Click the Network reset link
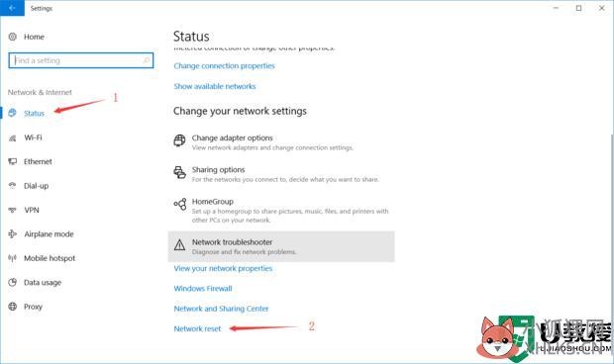This screenshot has width=614, height=364. click(x=197, y=328)
